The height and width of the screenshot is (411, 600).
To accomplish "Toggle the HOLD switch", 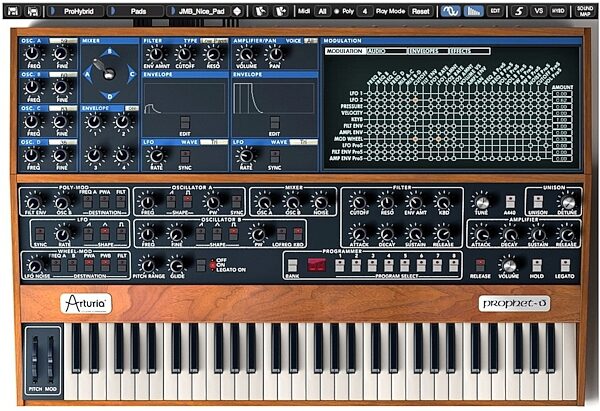I will coord(537,265).
